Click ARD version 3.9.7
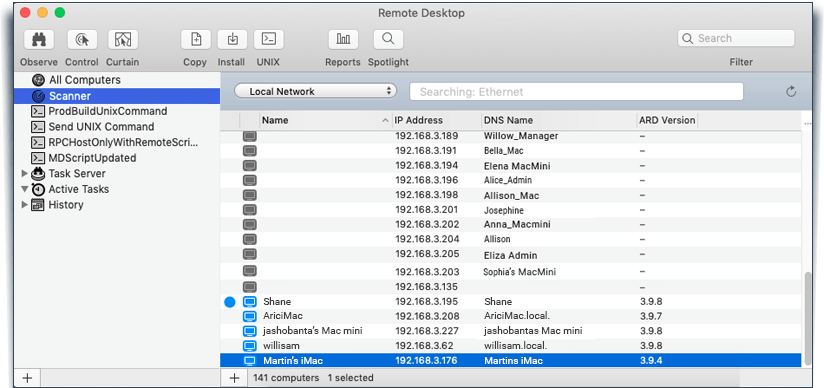Image resolution: width=824 pixels, height=388 pixels. [651, 316]
